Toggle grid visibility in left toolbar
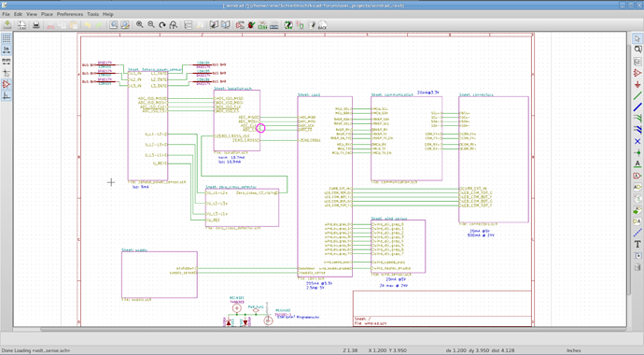The image size is (644, 355). tap(7, 38)
